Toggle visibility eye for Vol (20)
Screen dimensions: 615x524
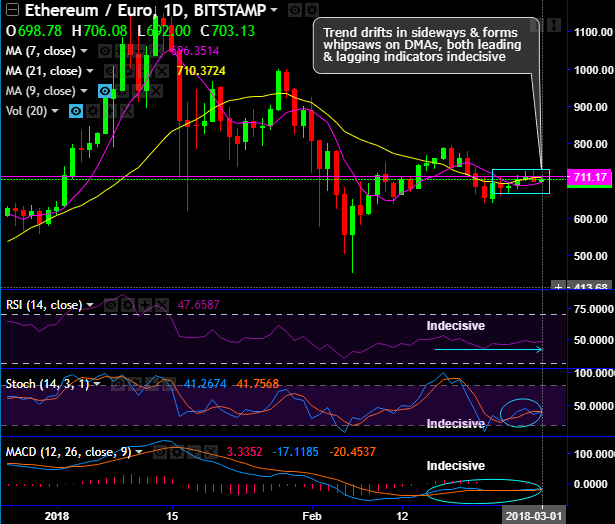pyautogui.click(x=76, y=111)
